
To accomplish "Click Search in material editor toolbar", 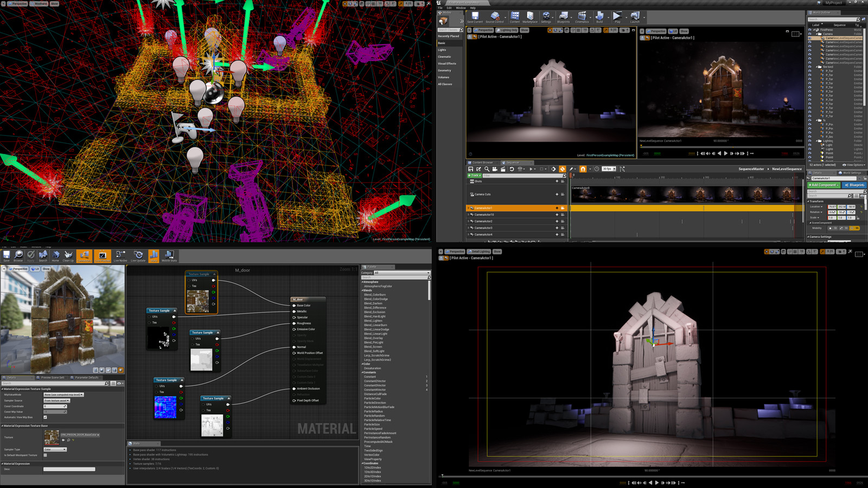I will click(x=43, y=256).
